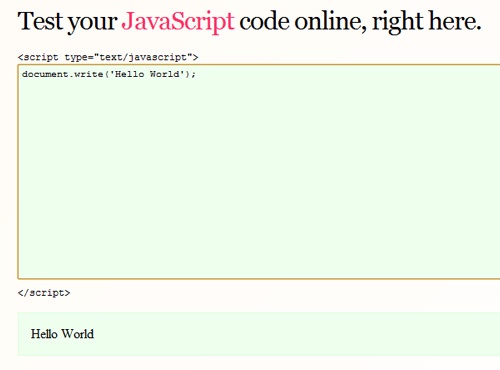Click the word 'type' in the script label
This screenshot has width=500, height=370.
[x=76, y=58]
